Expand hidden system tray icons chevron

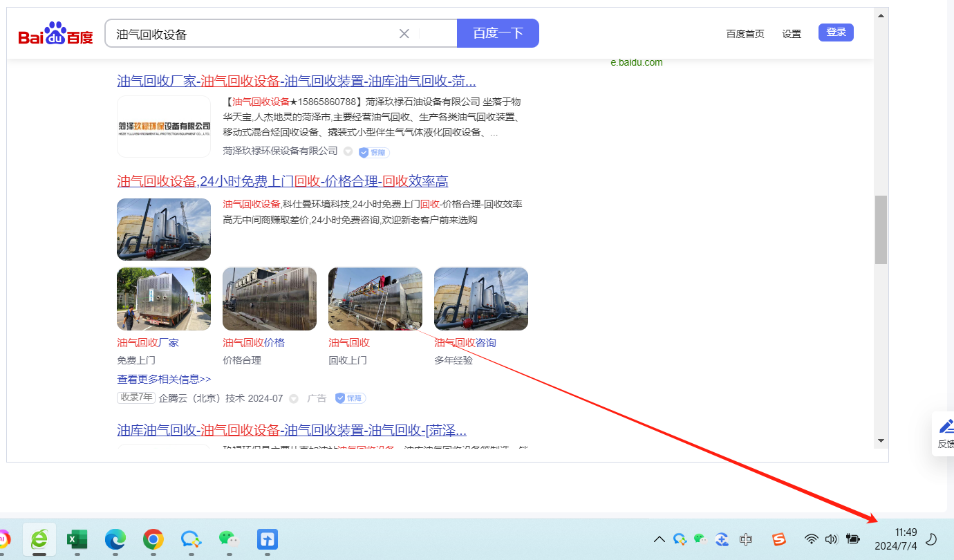(x=660, y=539)
